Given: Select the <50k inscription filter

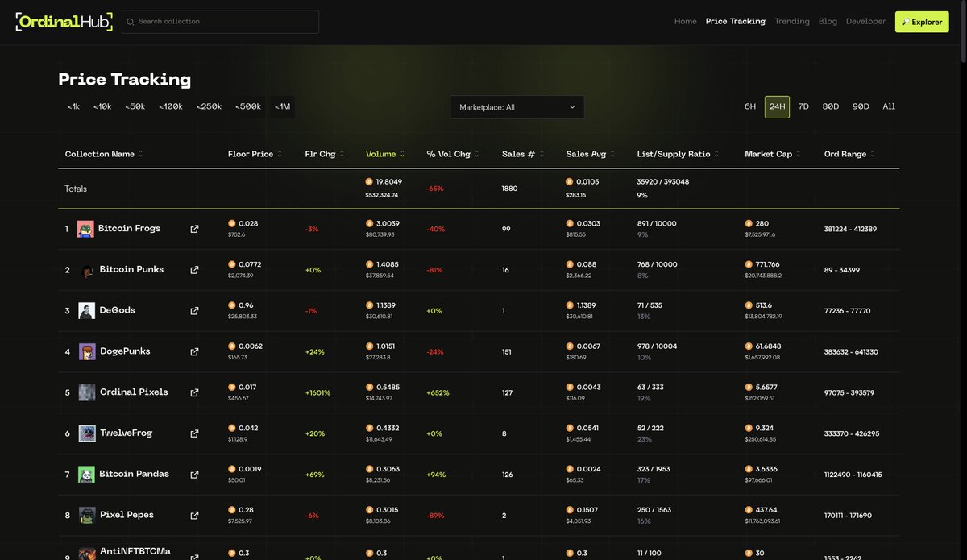Looking at the screenshot, I should tap(135, 107).
